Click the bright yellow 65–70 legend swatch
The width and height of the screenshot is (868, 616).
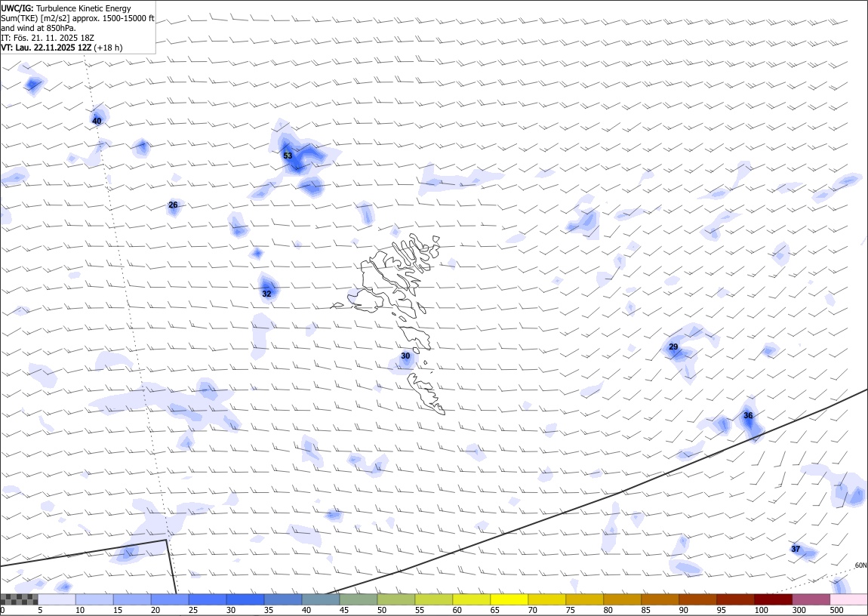tap(509, 599)
